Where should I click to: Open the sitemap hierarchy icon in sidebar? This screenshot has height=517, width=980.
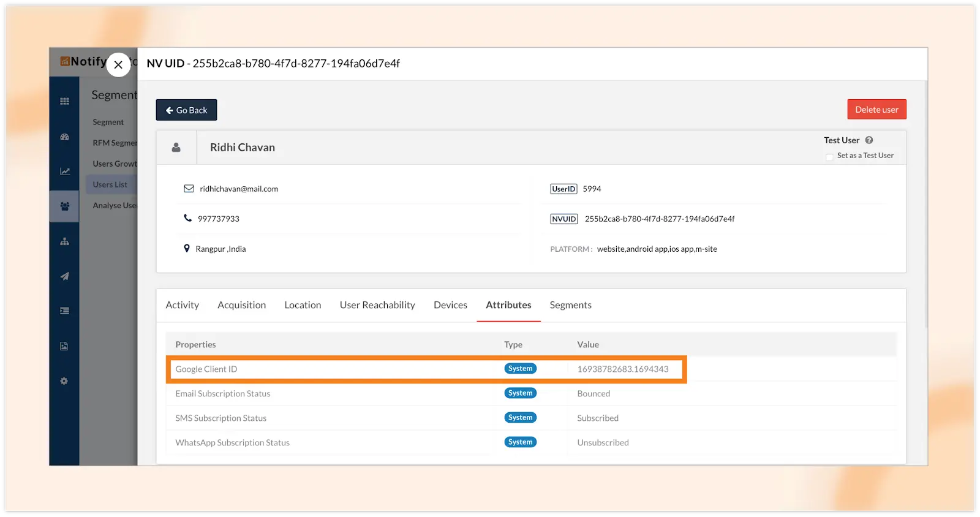coord(64,241)
